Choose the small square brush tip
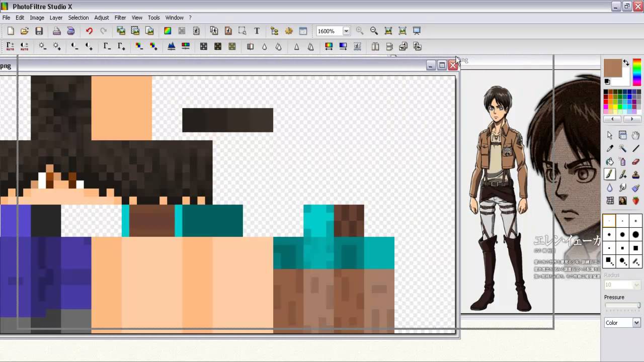Screen dimensions: 644x362 point(609,248)
